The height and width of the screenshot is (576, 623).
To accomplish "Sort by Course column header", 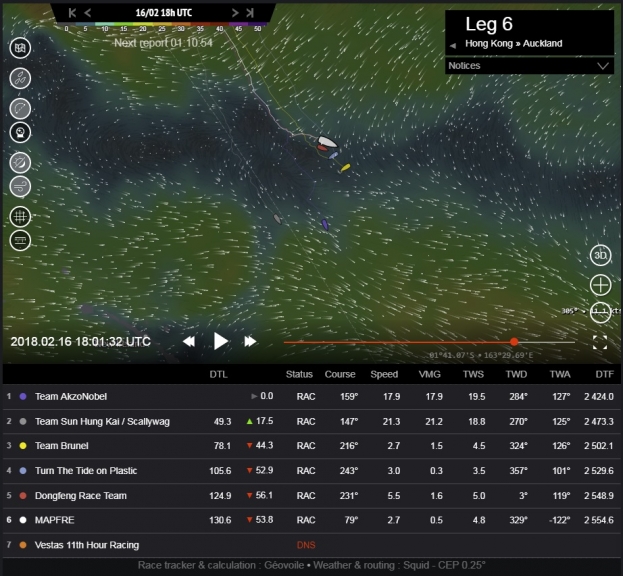I will (340, 374).
